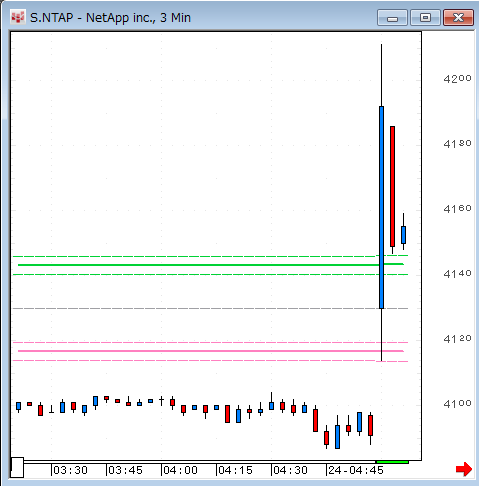Maximize the S.NTAP chart window
The image size is (479, 486).
coord(425,18)
